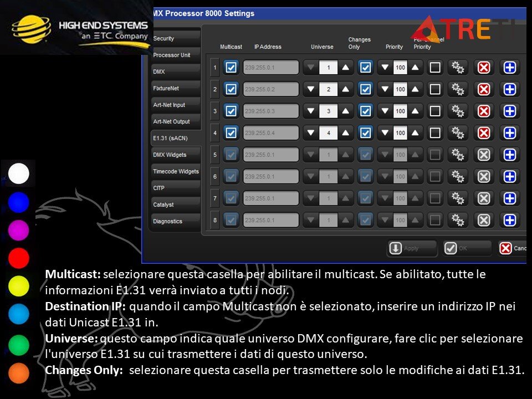
Task: Open the DMX Widgets tab
Action: click(x=176, y=155)
